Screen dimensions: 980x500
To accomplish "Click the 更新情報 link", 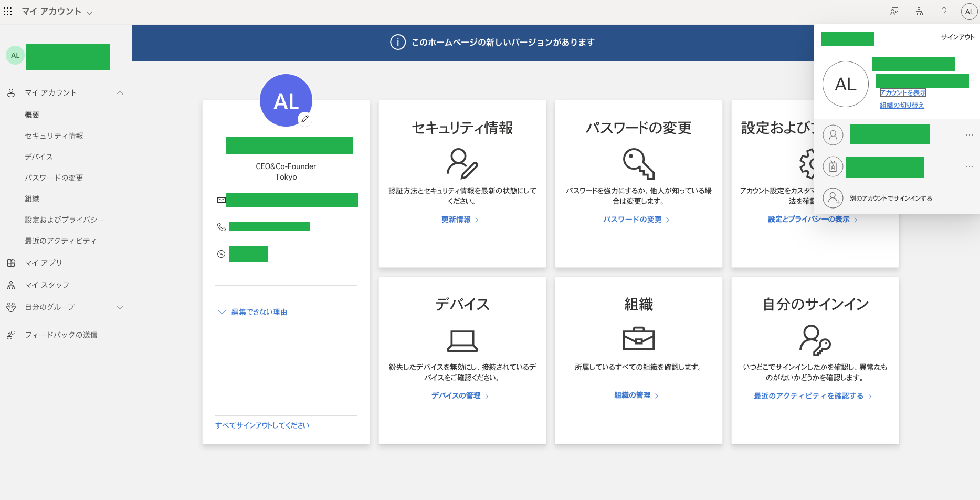I will (460, 220).
